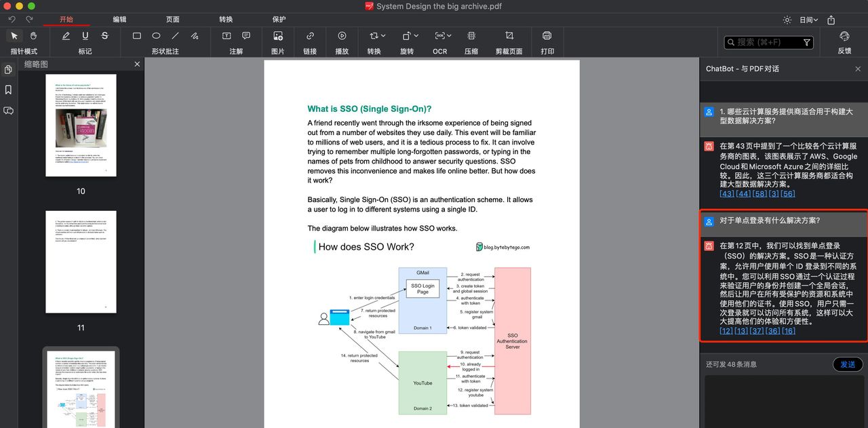Click the add image icon
This screenshot has width=868, height=428.
pyautogui.click(x=278, y=36)
